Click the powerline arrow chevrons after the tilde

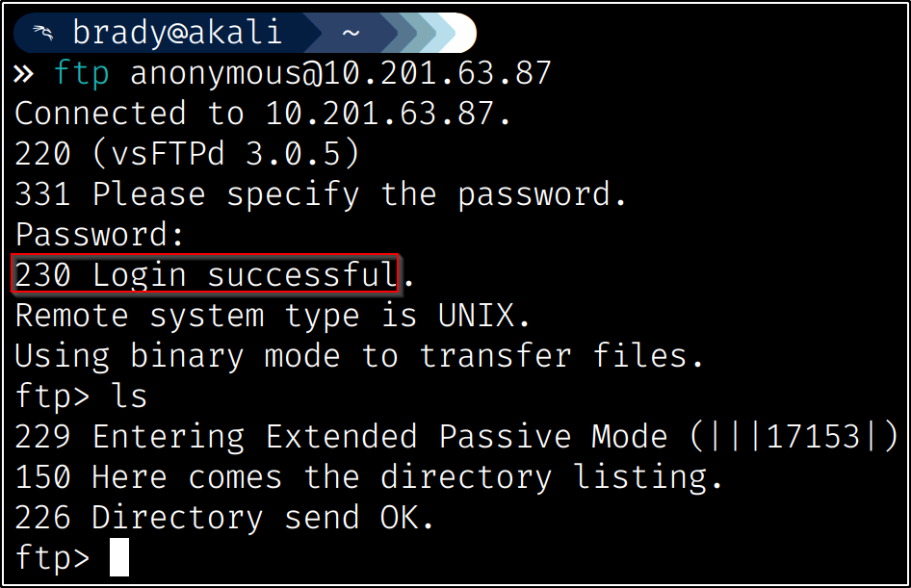(424, 34)
